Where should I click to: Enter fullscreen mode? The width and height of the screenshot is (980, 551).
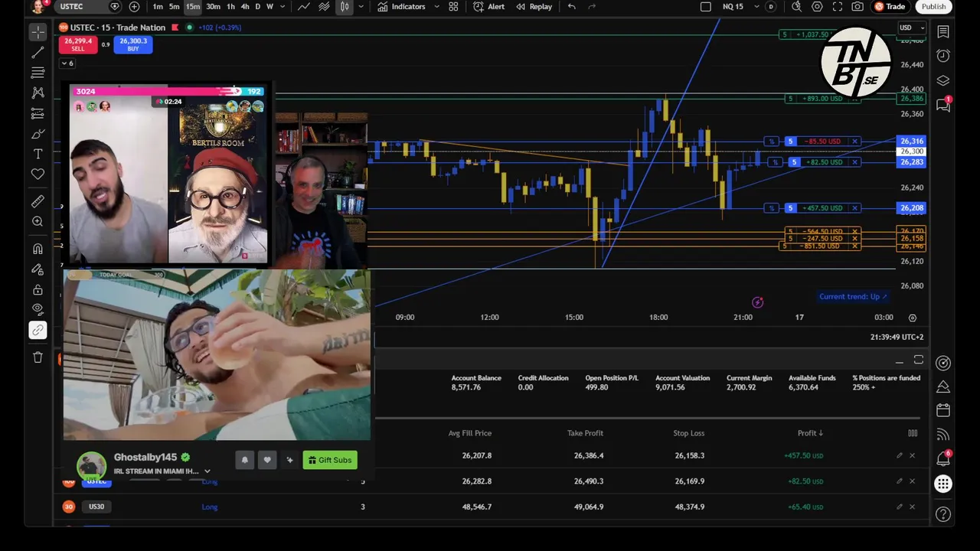[x=837, y=7]
